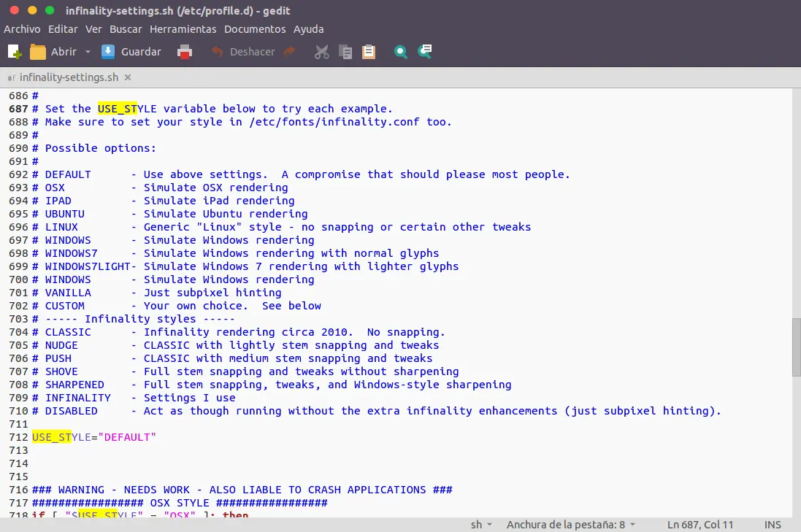Click the "DEFAULT" string on line 712

pyautogui.click(x=127, y=437)
